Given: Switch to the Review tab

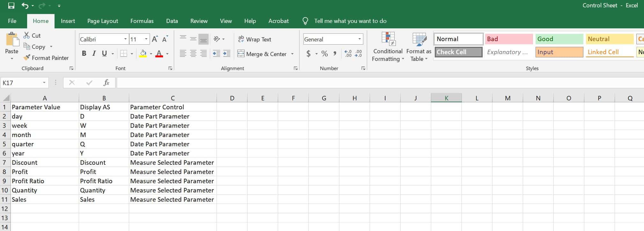Looking at the screenshot, I should pyautogui.click(x=199, y=21).
